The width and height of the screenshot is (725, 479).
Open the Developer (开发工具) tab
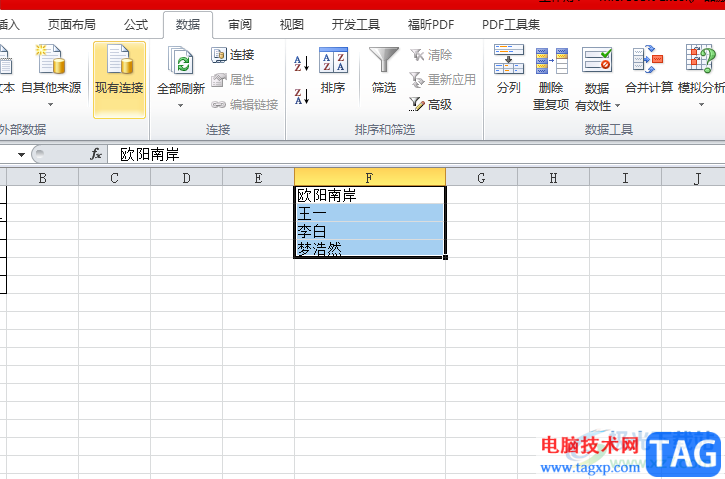pyautogui.click(x=356, y=25)
